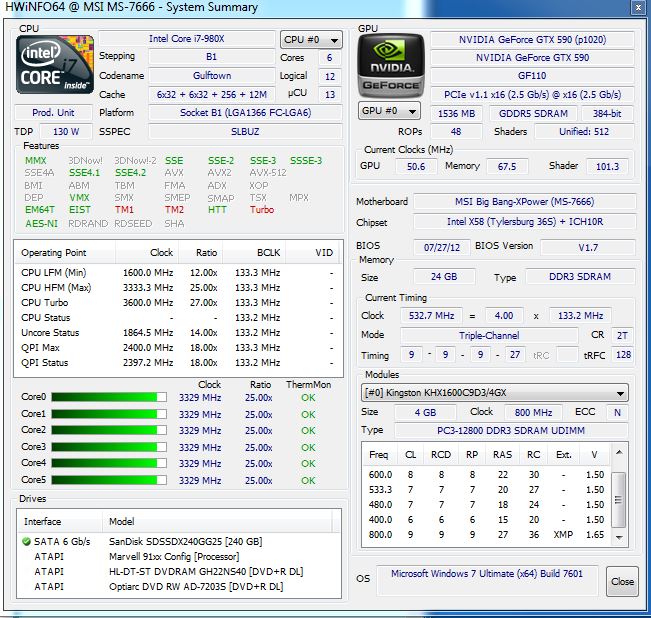Click the Socket B1 (LGA1366 FC-LGA6) field
The image size is (651, 618).
pyautogui.click(x=245, y=112)
